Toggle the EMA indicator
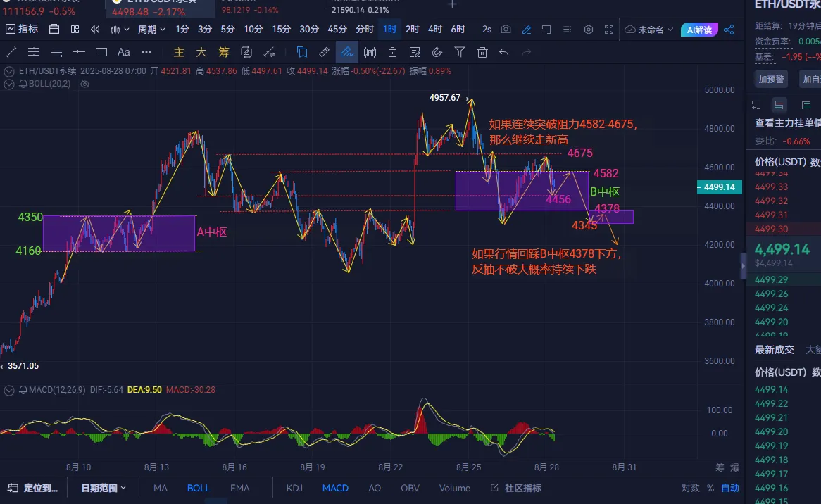 (x=240, y=488)
